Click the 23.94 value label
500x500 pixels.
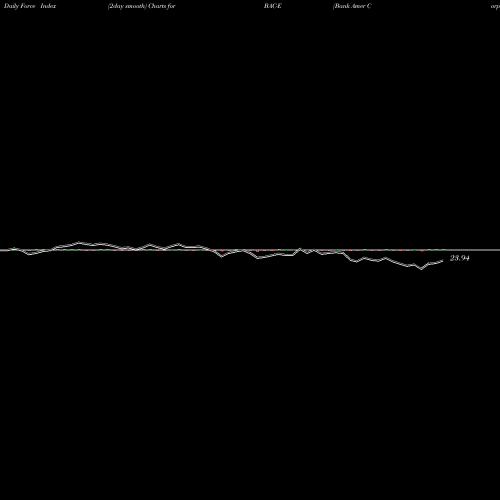click(x=460, y=258)
